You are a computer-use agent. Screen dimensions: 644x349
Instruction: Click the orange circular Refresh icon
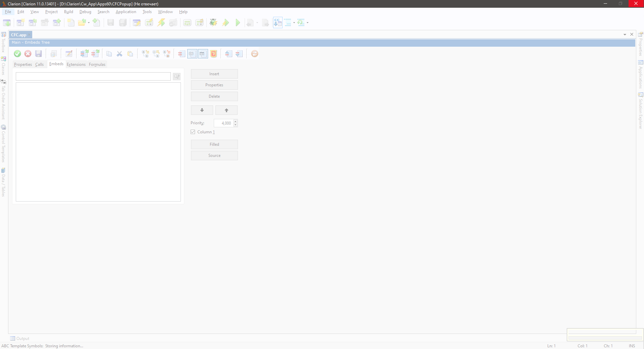(255, 54)
